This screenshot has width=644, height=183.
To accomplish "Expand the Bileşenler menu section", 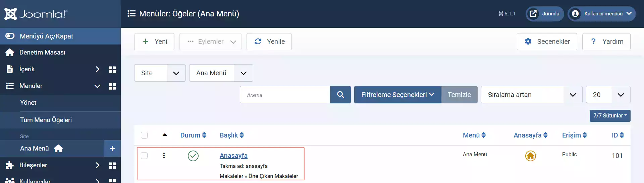I will coord(98,165).
